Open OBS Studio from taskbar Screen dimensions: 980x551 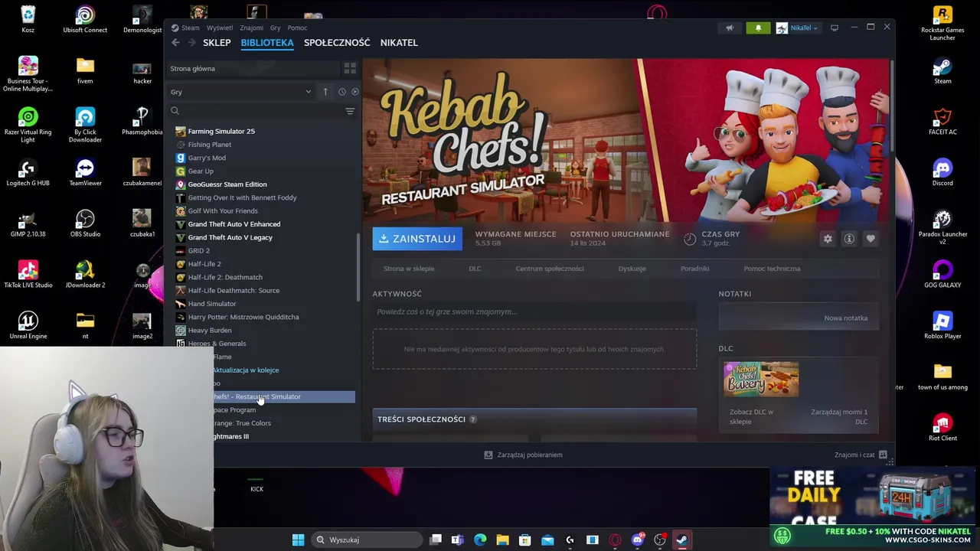[x=660, y=540]
